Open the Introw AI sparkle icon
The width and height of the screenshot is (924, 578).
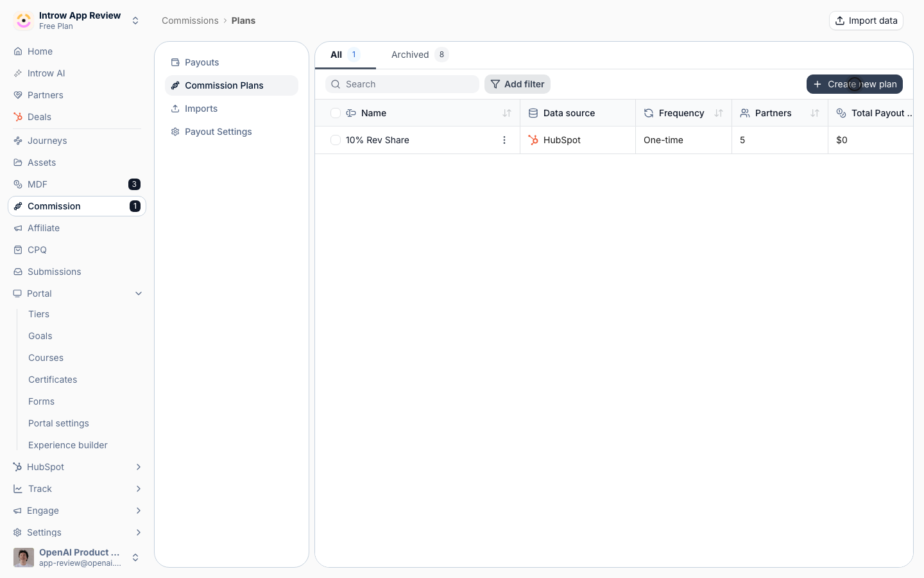(x=18, y=73)
